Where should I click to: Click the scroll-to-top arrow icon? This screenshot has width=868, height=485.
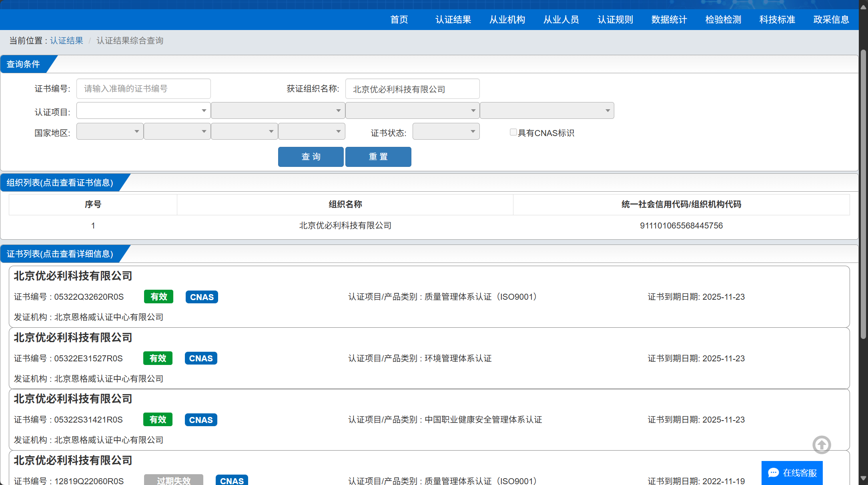(821, 445)
